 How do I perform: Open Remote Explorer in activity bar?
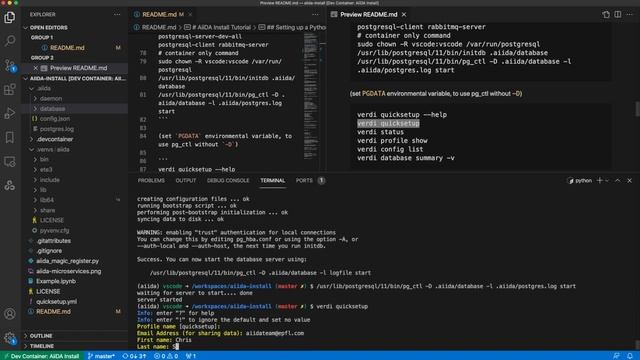9,162
